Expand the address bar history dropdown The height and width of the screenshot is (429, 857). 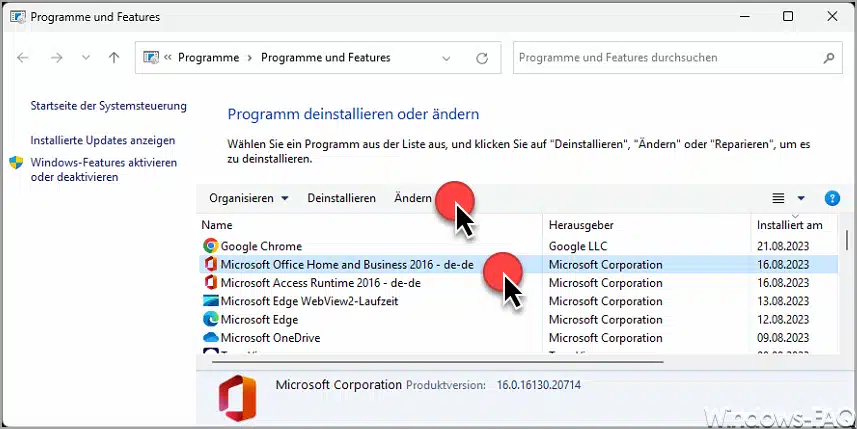pos(446,58)
